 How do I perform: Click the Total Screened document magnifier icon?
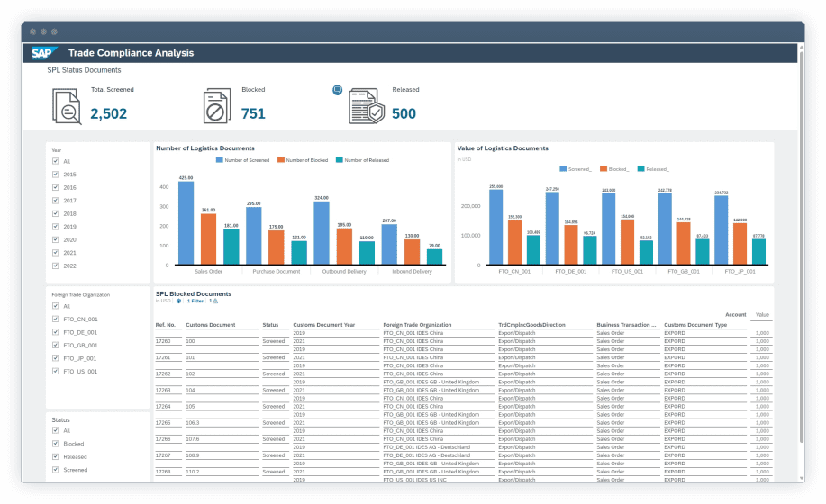click(x=67, y=107)
